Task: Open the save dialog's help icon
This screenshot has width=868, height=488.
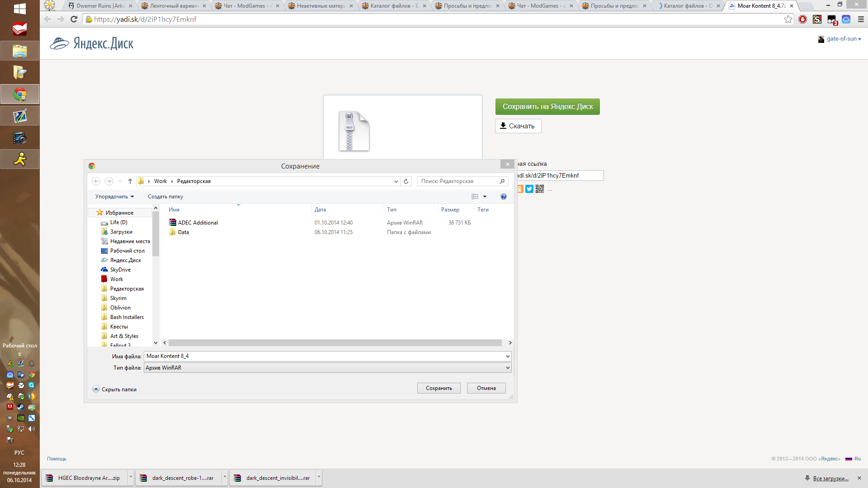Action: [503, 197]
